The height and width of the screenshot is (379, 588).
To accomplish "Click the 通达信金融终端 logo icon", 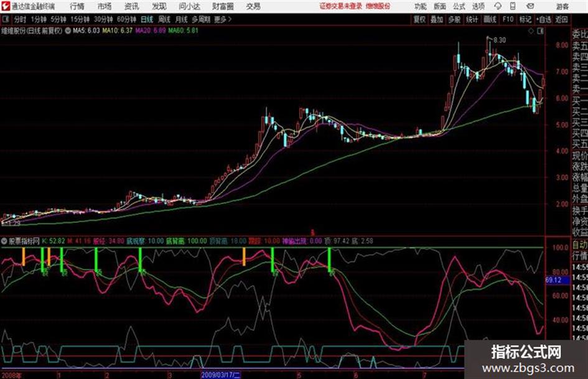I will tap(5, 6).
